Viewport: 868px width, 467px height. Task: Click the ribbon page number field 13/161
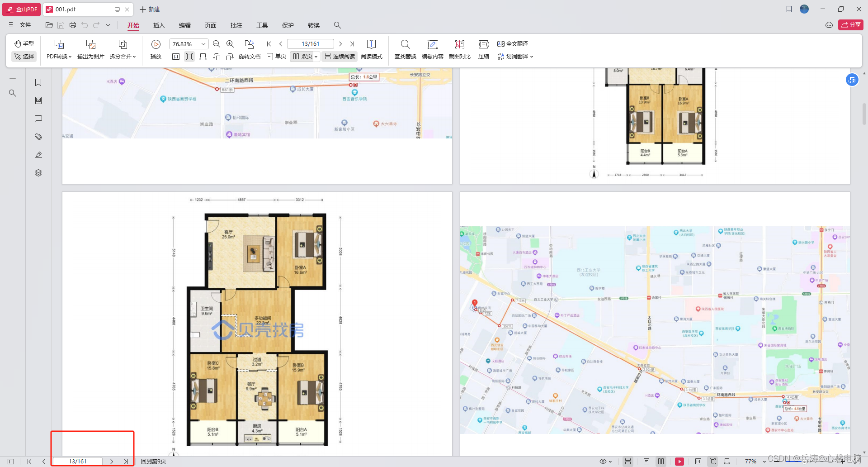(x=311, y=44)
